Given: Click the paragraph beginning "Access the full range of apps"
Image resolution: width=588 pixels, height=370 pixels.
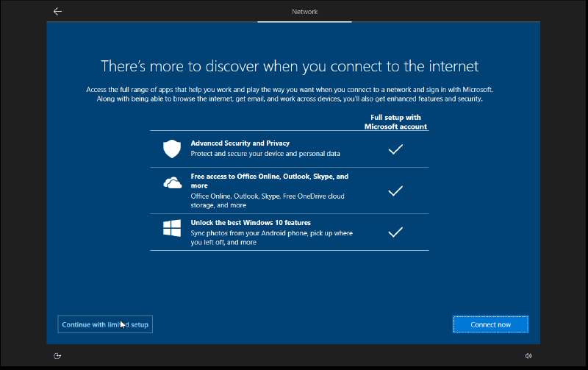Looking at the screenshot, I should pyautogui.click(x=290, y=94).
